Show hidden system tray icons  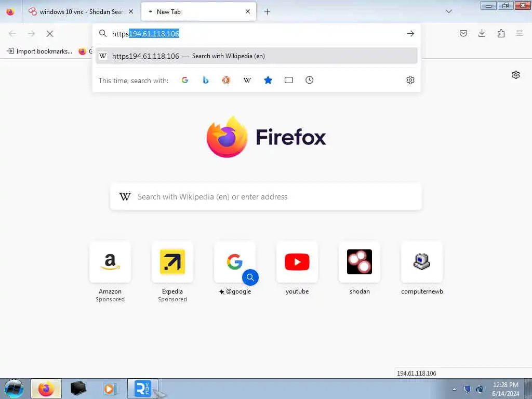coord(454,389)
